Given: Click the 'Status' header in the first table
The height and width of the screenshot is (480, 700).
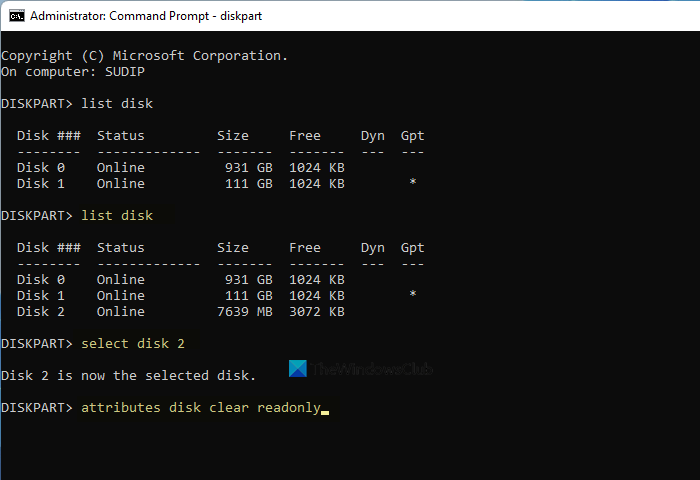Looking at the screenshot, I should [x=120, y=136].
